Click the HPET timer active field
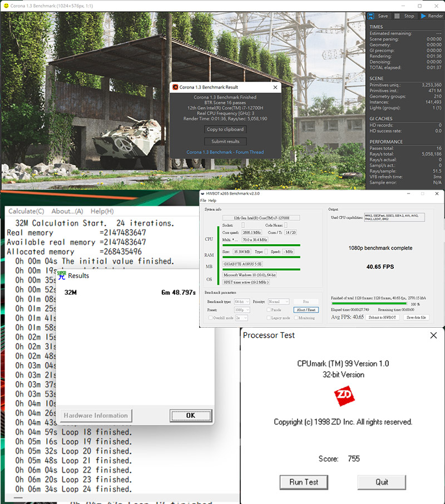The width and height of the screenshot is (445, 504). click(246, 282)
